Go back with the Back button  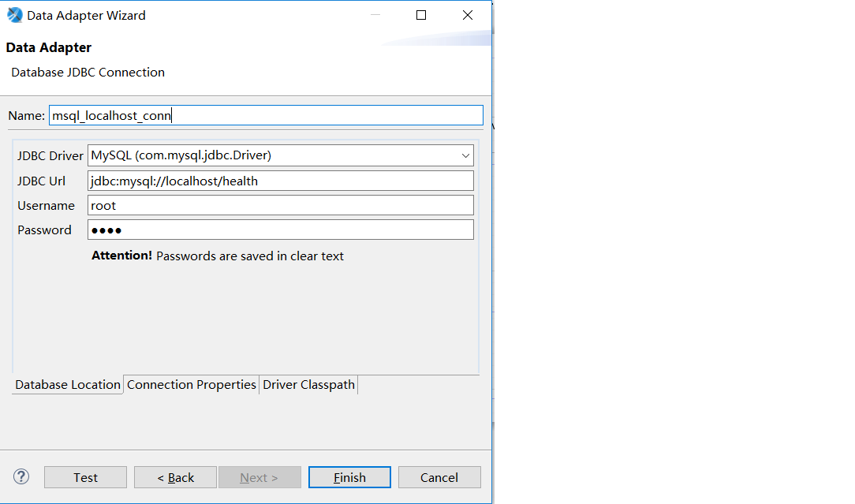(176, 477)
